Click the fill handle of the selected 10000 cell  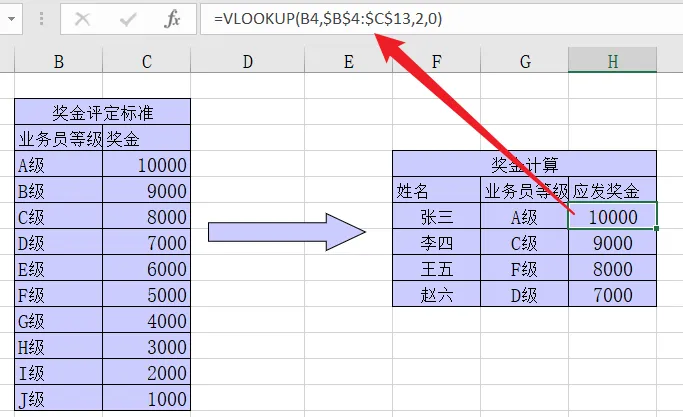(x=656, y=228)
